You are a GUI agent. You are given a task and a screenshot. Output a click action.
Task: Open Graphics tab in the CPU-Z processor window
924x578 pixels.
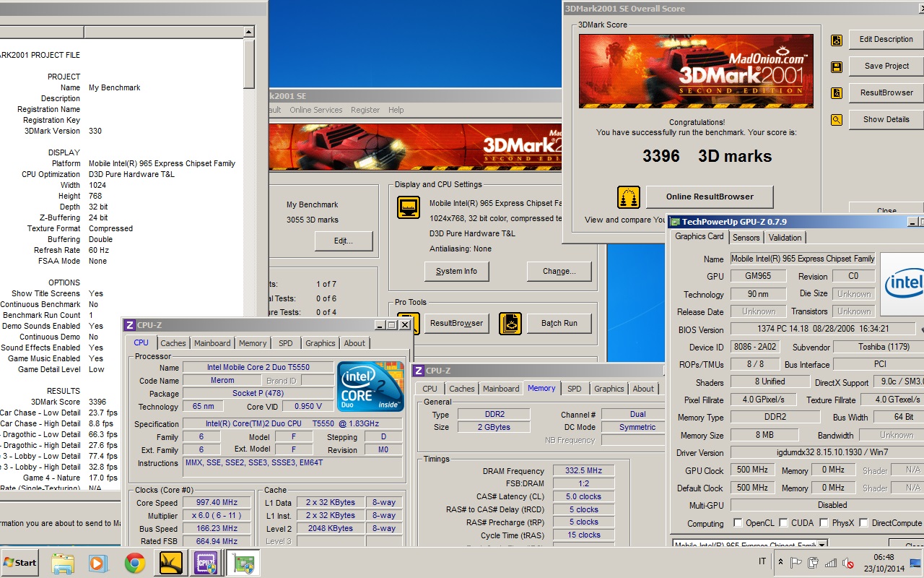point(321,343)
